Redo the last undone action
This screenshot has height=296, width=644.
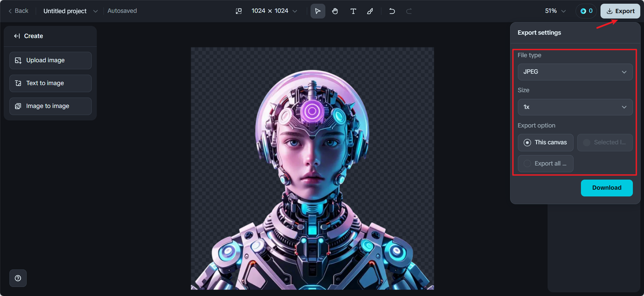409,11
